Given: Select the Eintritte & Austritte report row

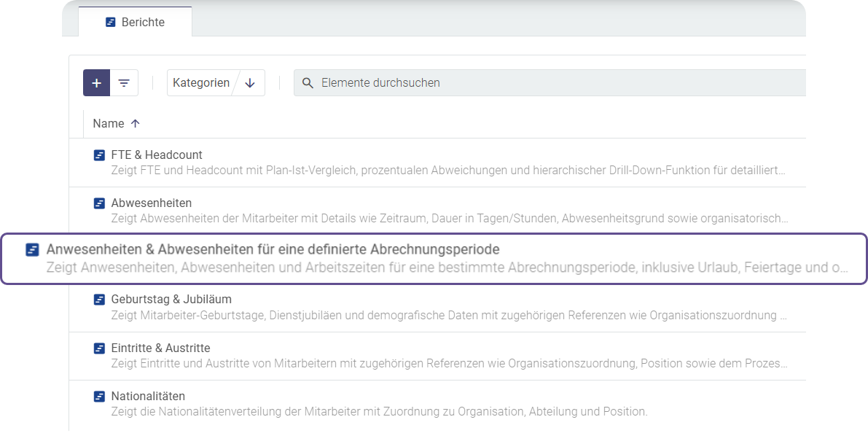Looking at the screenshot, I should pyautogui.click(x=437, y=356).
